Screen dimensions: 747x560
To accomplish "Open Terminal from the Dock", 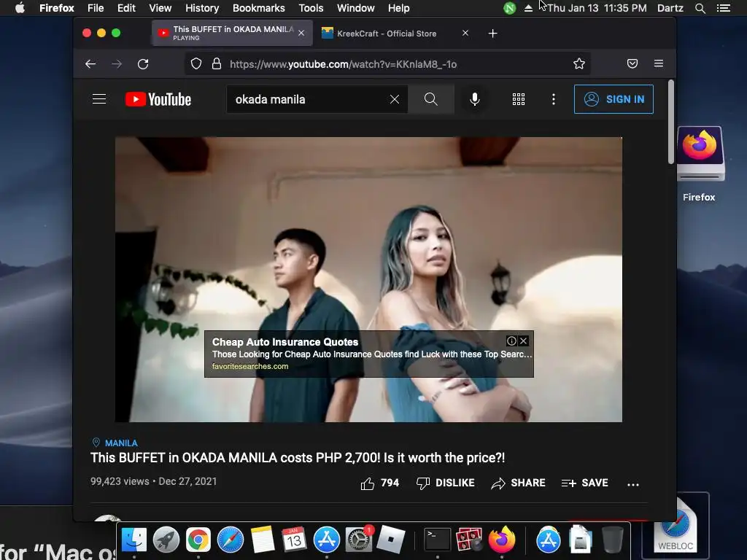I will tap(437, 540).
